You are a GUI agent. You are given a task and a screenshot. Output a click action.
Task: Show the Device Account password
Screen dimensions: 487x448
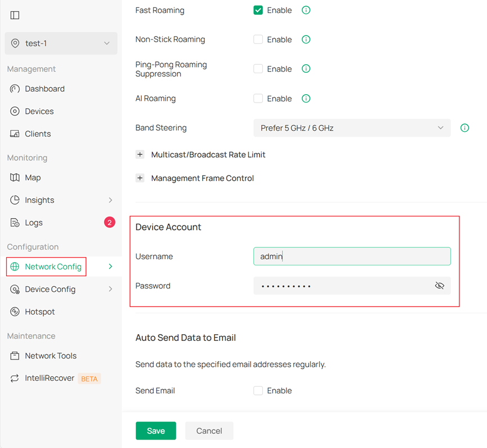coord(440,286)
